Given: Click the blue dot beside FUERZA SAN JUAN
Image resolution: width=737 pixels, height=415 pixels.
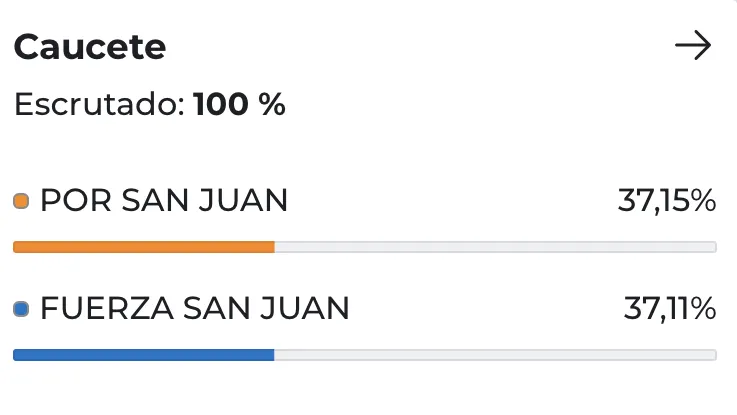Looking at the screenshot, I should 22,310.
